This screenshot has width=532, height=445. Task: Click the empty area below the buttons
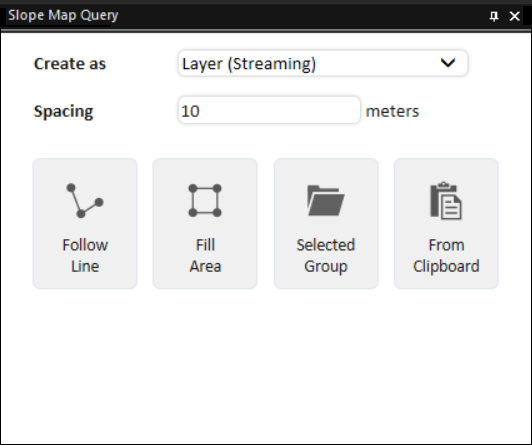[x=266, y=366]
